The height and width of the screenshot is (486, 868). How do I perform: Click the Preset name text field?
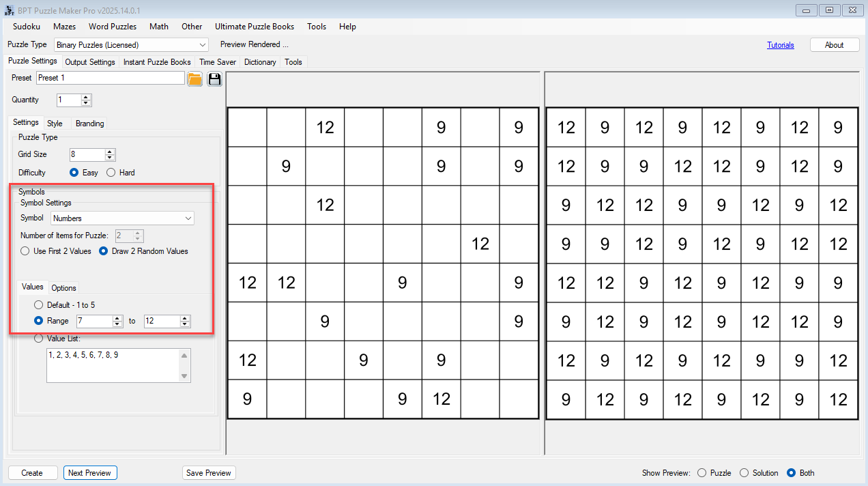tap(110, 78)
